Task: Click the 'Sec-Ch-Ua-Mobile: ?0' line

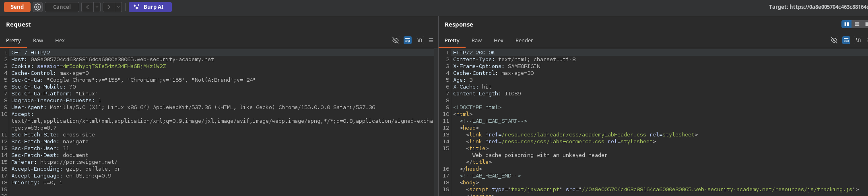Action: pos(43,87)
